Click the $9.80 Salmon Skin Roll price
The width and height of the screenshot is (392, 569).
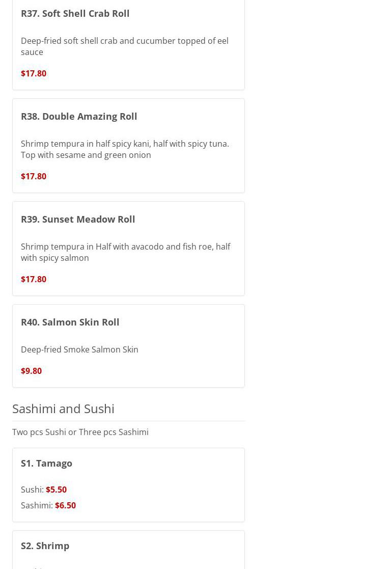31,371
